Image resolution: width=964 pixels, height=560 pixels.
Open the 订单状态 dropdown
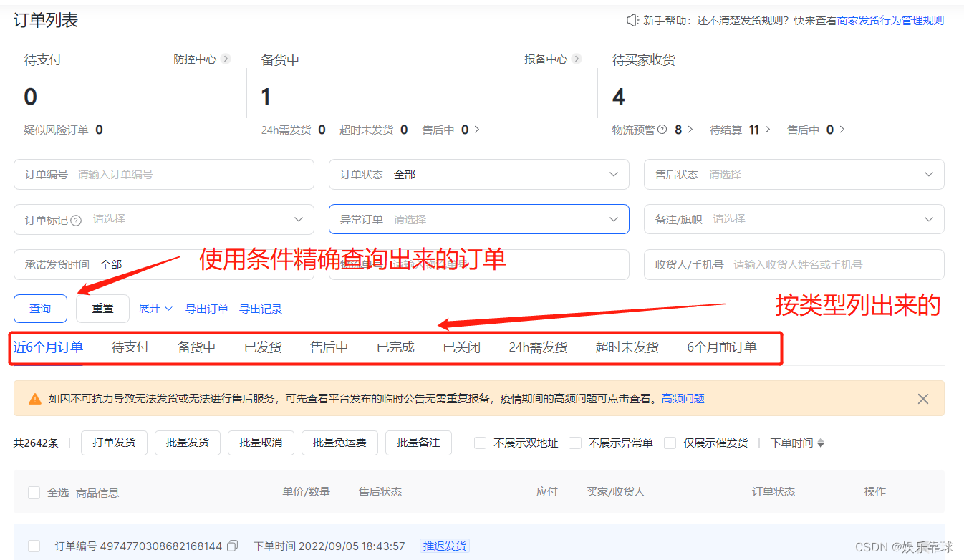479,174
